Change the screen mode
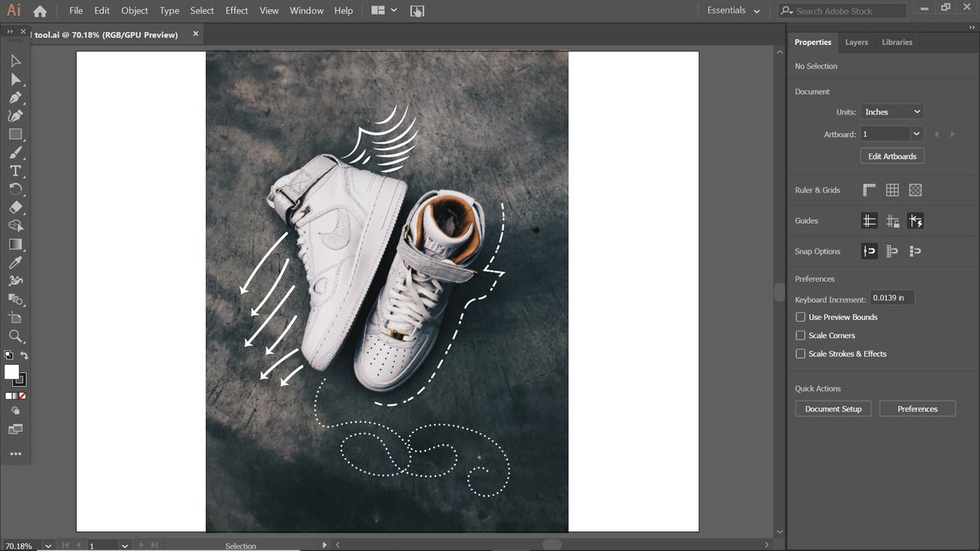Screen dimensions: 980x551 (16, 429)
